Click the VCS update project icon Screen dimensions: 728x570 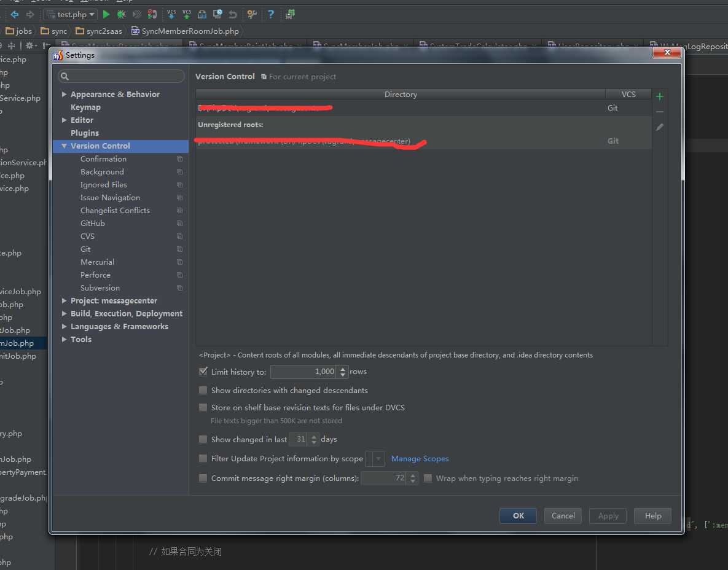click(x=171, y=14)
